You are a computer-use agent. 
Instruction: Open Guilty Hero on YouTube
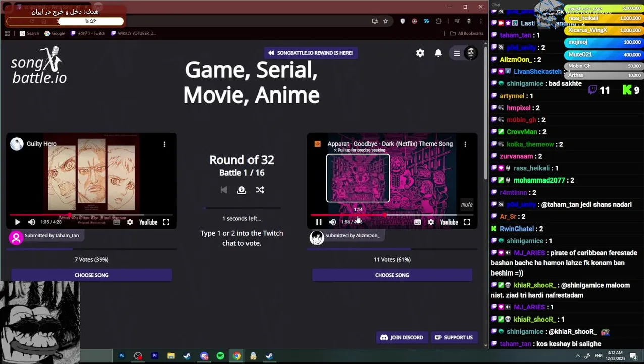coord(148,222)
